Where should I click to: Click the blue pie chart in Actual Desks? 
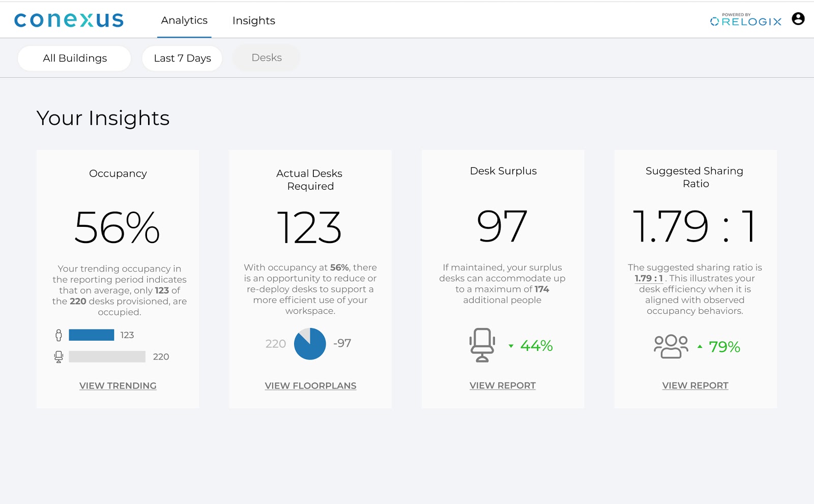tap(310, 344)
